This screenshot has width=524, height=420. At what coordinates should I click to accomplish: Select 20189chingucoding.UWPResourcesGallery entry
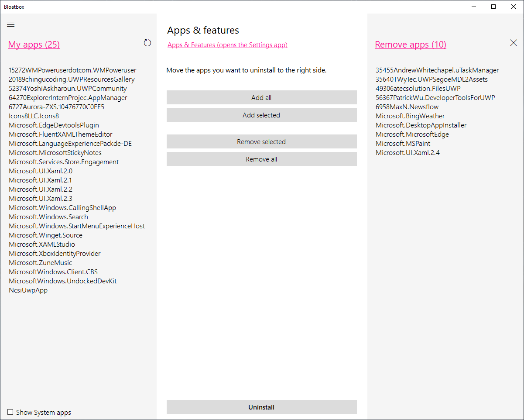coord(72,79)
